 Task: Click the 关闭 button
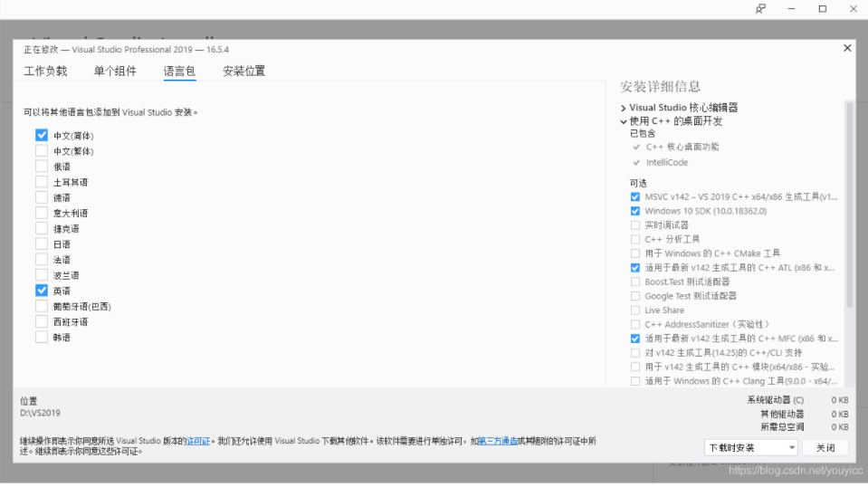click(x=825, y=447)
